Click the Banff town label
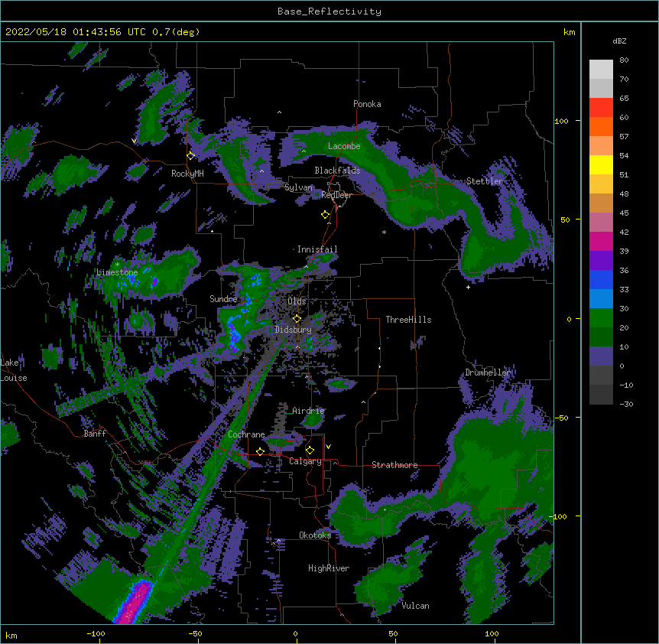659x644 pixels. [95, 434]
